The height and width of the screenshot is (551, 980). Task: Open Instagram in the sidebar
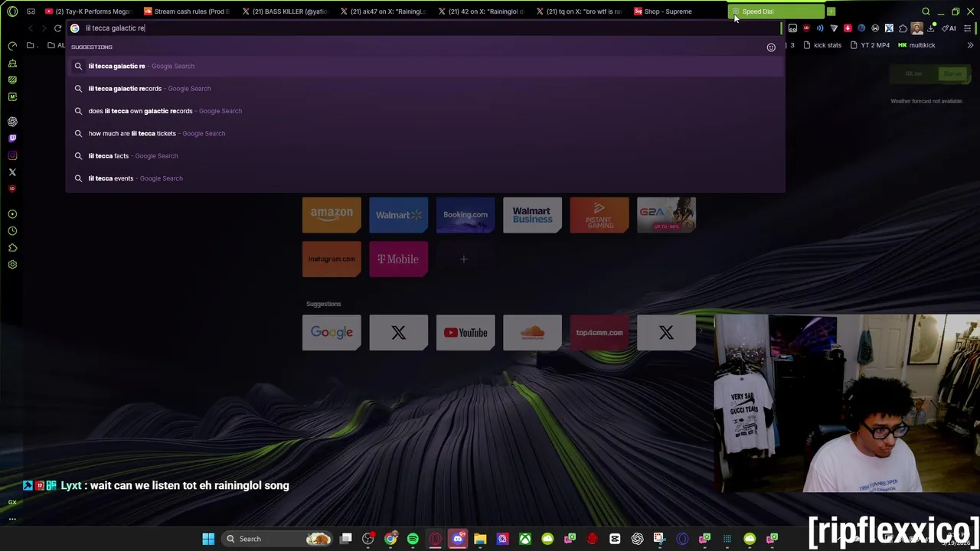point(12,155)
